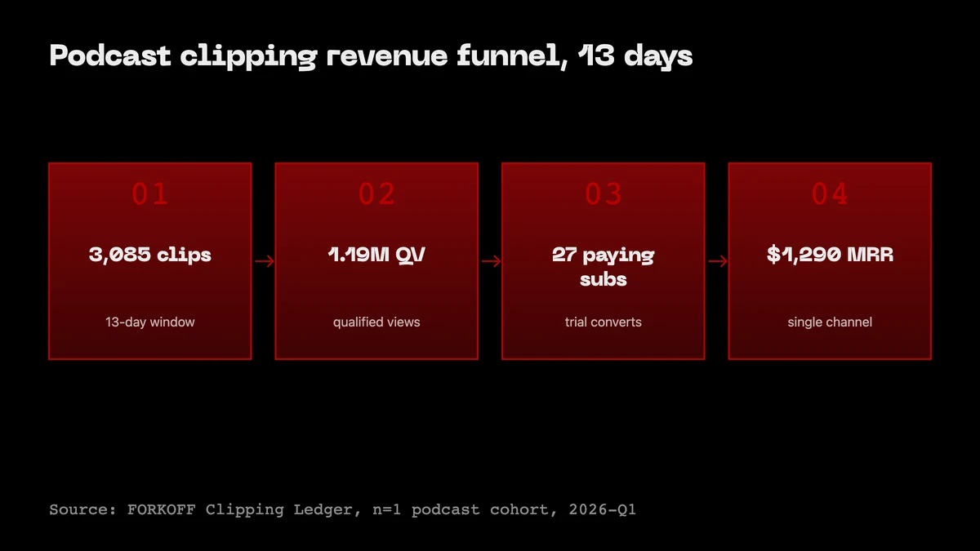Screen dimensions: 980x551
Task: Click the '3,085 clips' figure
Action: (x=150, y=255)
